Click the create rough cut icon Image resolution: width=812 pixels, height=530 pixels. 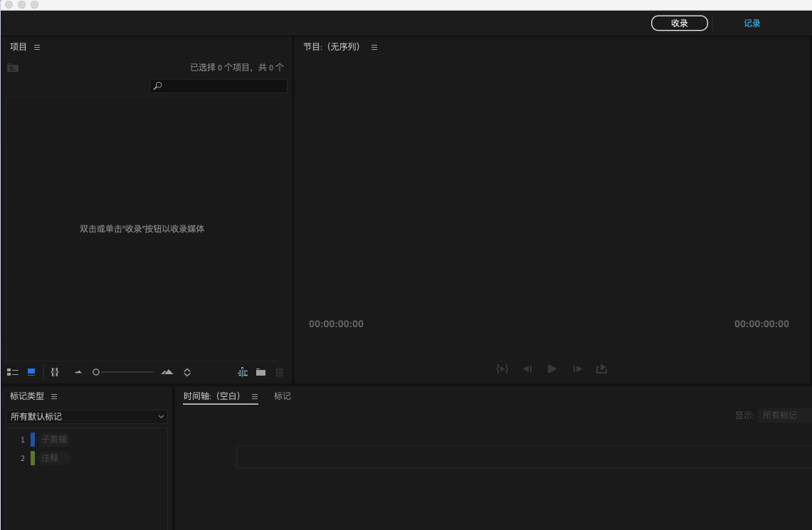tap(243, 372)
